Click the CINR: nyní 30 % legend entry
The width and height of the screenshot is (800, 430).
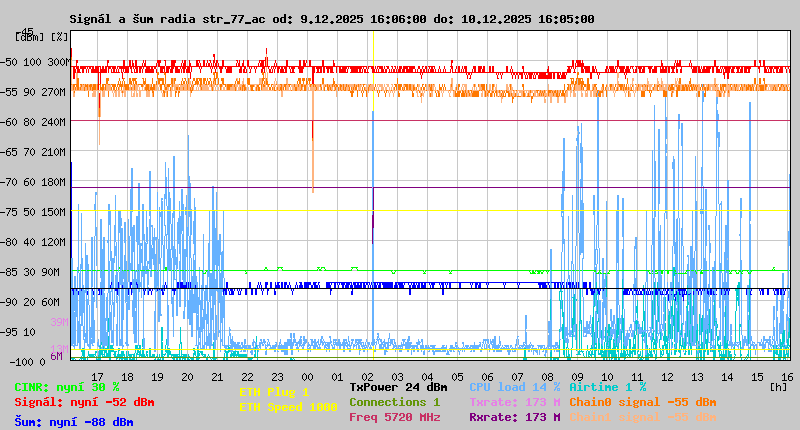(67, 387)
